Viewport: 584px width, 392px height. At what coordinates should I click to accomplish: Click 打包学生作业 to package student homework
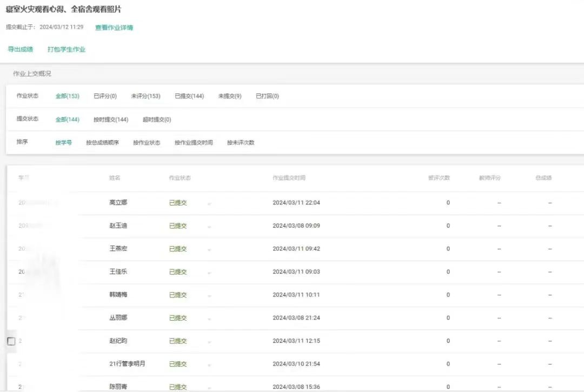pyautogui.click(x=67, y=49)
